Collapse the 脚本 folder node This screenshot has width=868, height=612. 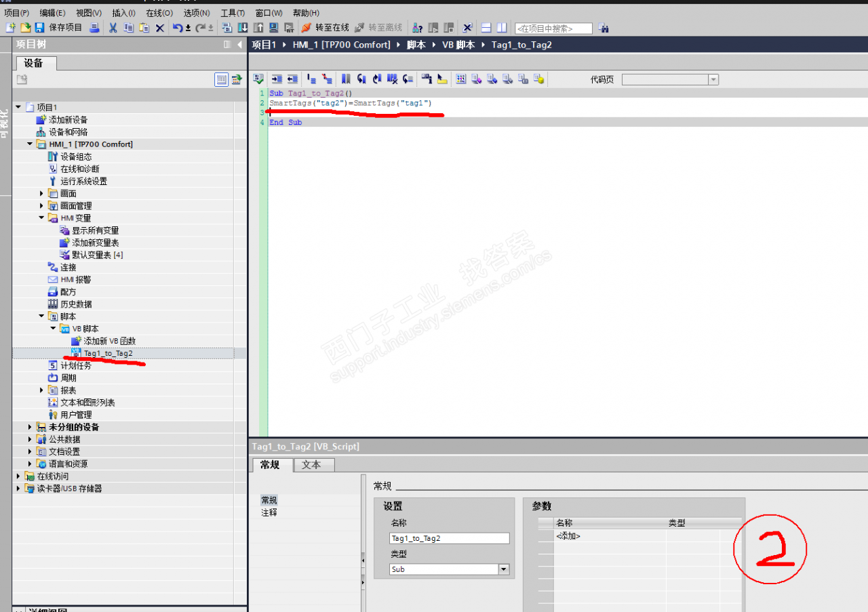click(41, 316)
